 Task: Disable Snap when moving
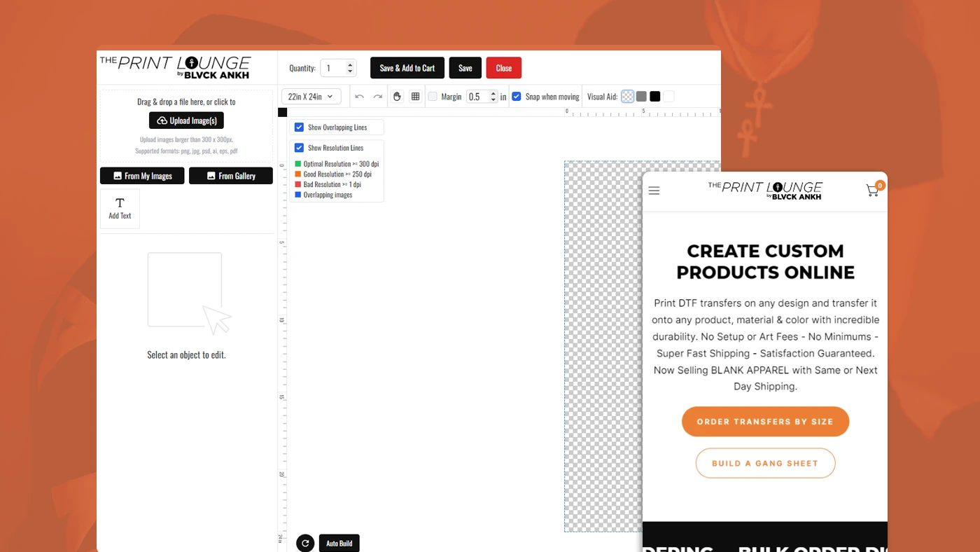[x=517, y=97]
